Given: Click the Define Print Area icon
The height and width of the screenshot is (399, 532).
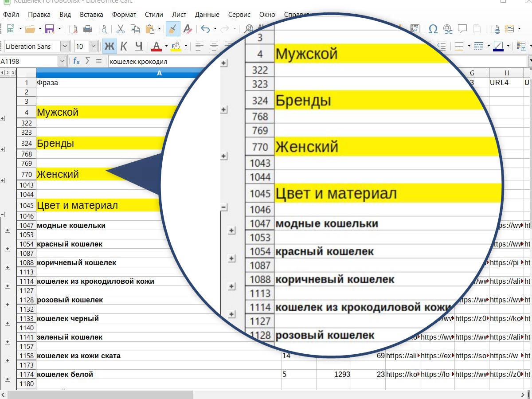Looking at the screenshot, I should [x=496, y=29].
